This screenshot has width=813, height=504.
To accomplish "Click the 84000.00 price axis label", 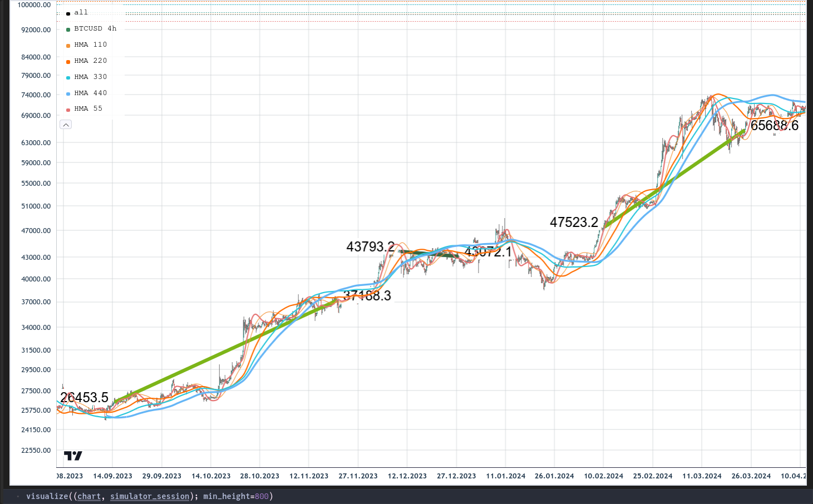I will (x=36, y=57).
